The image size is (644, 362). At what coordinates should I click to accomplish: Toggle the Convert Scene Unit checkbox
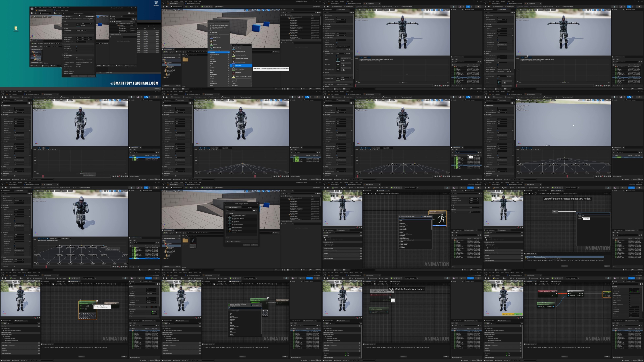tap(77, 51)
